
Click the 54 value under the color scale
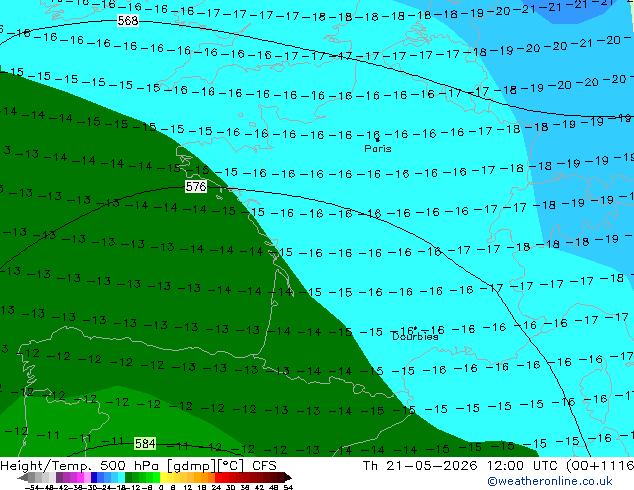288,488
